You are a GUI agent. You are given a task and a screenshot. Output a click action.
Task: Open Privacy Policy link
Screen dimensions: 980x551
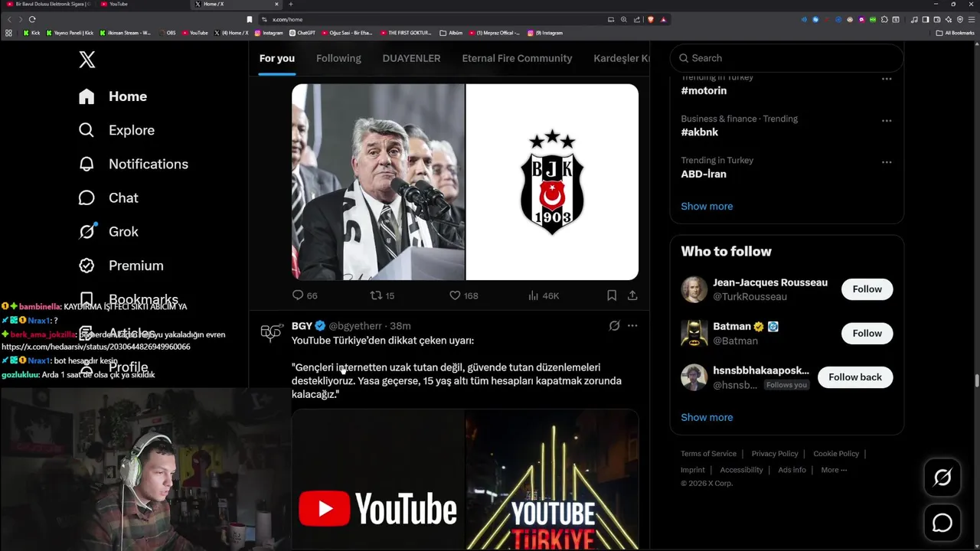[775, 454]
